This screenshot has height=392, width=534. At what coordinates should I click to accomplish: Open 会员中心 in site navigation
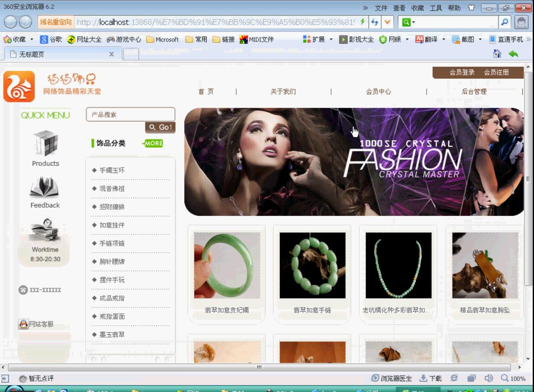379,91
